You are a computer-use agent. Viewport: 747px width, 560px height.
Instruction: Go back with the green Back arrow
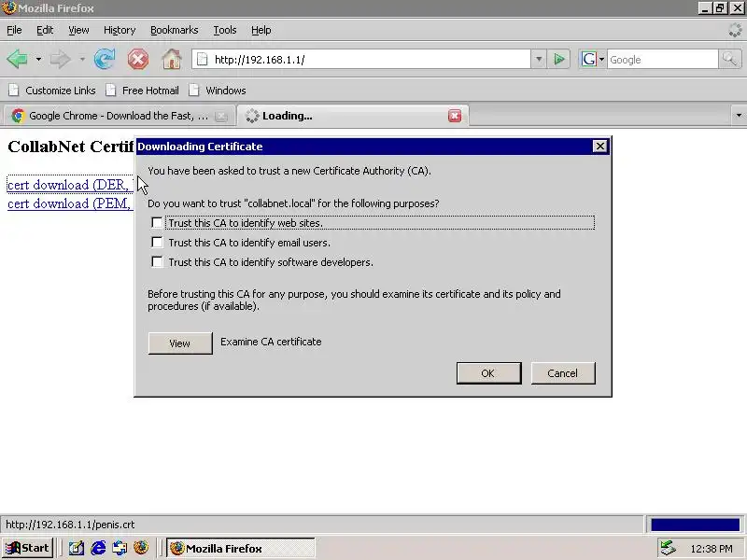pyautogui.click(x=18, y=60)
